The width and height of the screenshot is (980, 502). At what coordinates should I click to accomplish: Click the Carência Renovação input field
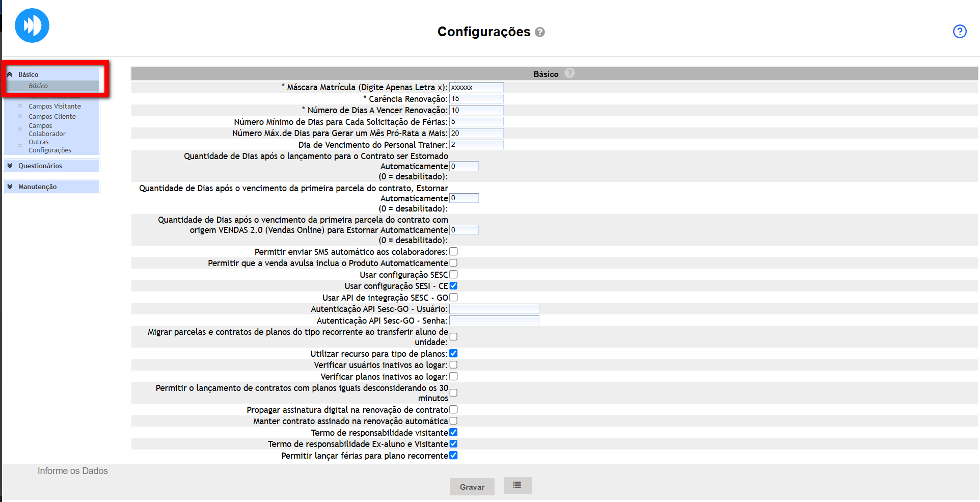[x=476, y=99]
